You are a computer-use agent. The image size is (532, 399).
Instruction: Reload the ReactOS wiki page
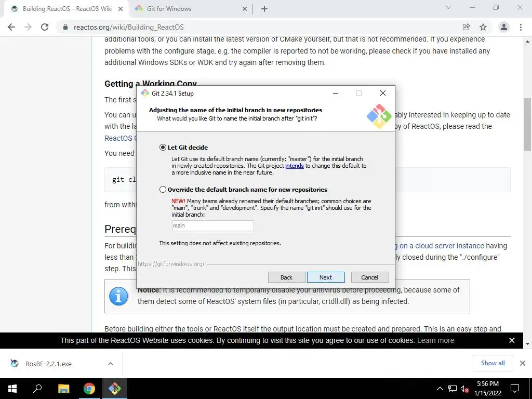pos(45,27)
